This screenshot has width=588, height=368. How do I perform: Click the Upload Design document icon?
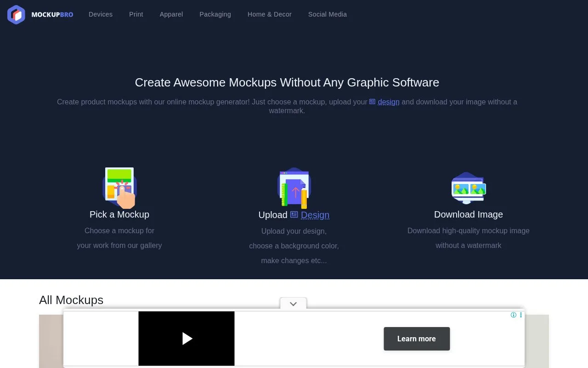pyautogui.click(x=294, y=188)
